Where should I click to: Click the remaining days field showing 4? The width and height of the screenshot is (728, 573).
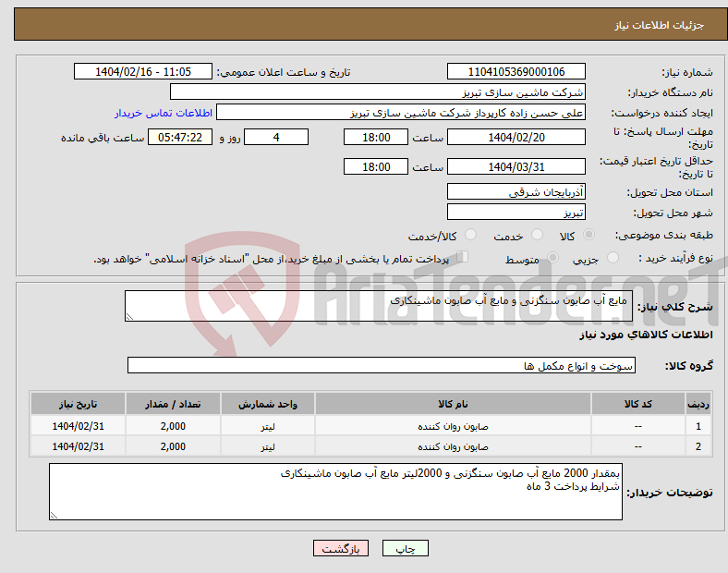click(x=276, y=137)
